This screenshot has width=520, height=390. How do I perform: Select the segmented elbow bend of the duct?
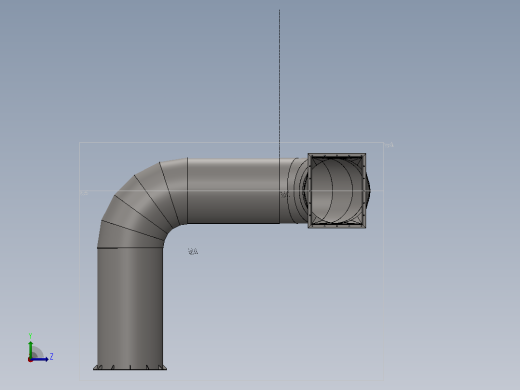(x=142, y=203)
